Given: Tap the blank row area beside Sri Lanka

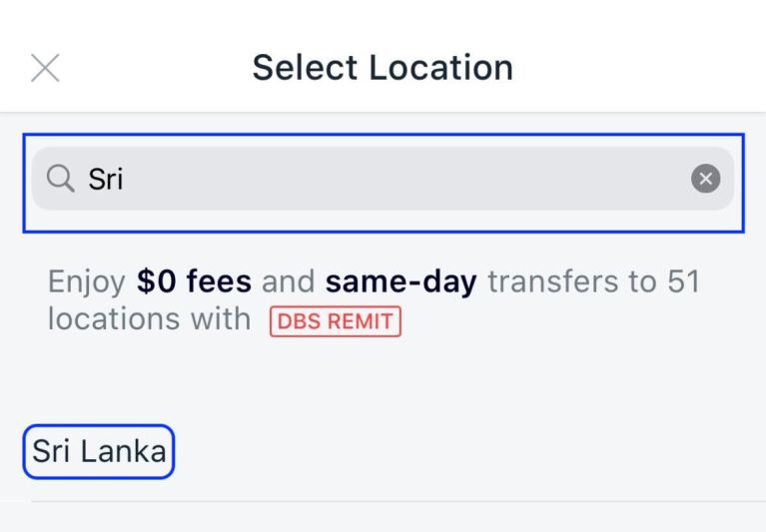Looking at the screenshot, I should [x=464, y=451].
